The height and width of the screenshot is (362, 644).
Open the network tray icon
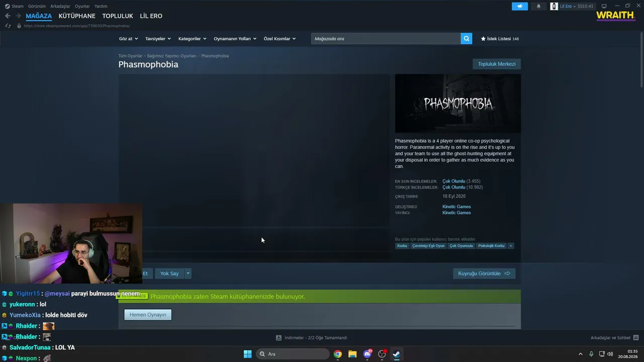pyautogui.click(x=602, y=354)
